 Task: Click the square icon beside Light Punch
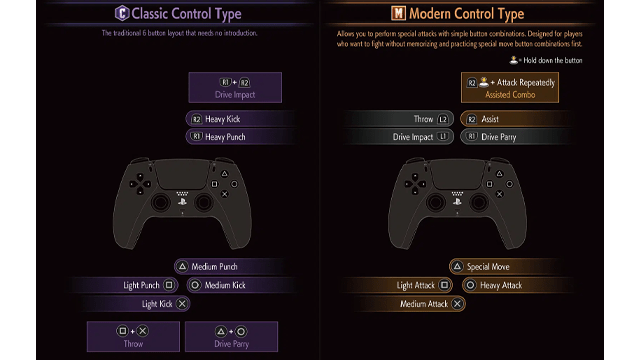(x=169, y=285)
